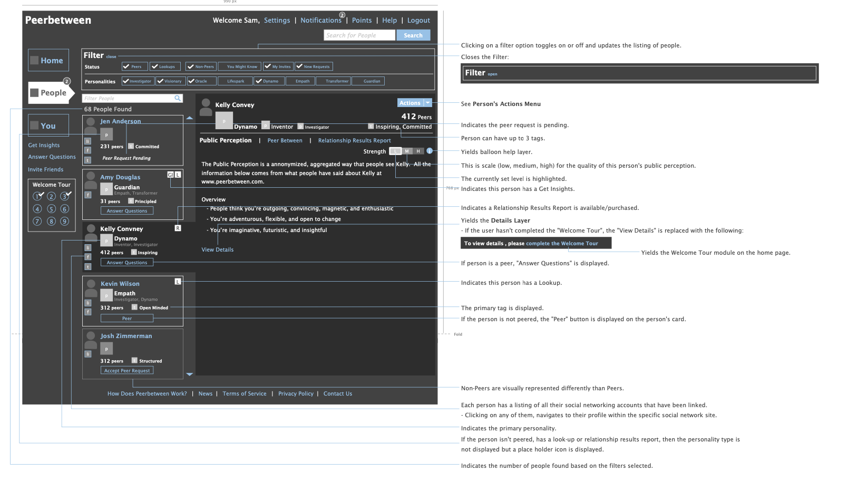This screenshot has height=500, width=868.
Task: Open Kelly Convney's Facebook 'f' icon
Action: 88,257
